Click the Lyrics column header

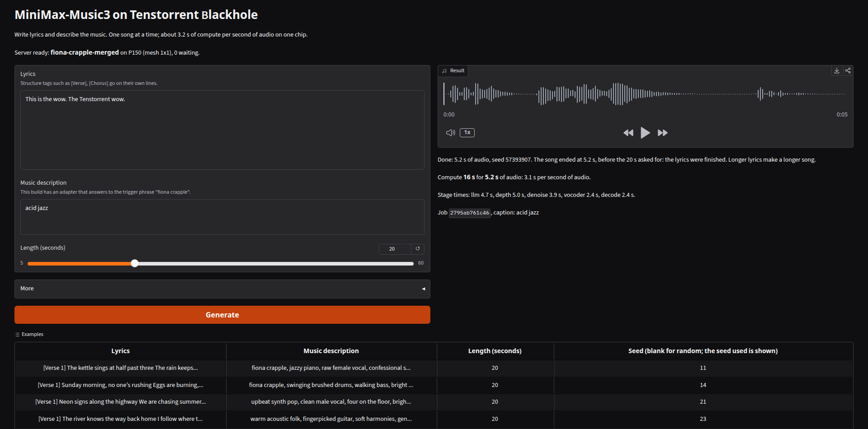click(x=121, y=351)
